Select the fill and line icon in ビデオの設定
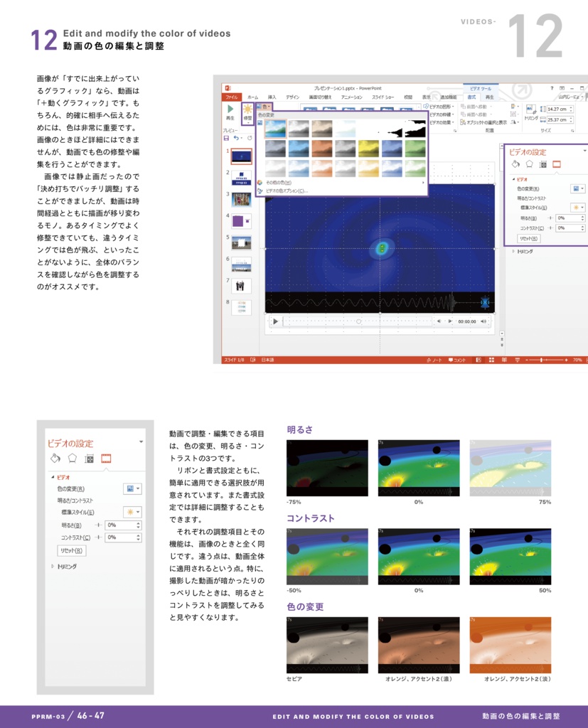Image resolution: width=588 pixels, height=728 pixels. click(x=515, y=164)
